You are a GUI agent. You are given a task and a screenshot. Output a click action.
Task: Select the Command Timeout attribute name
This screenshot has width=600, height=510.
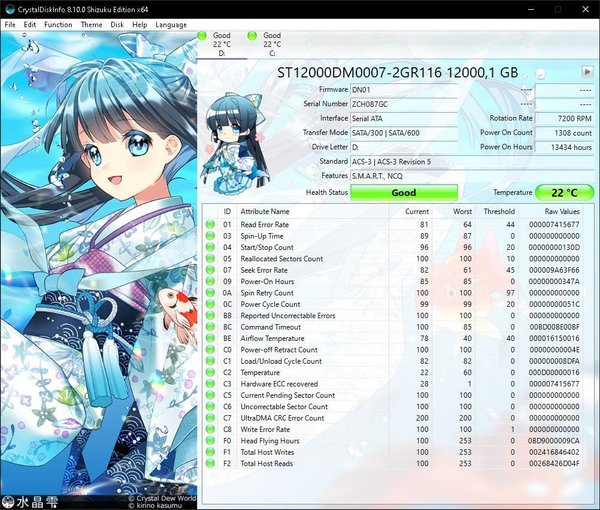click(271, 327)
